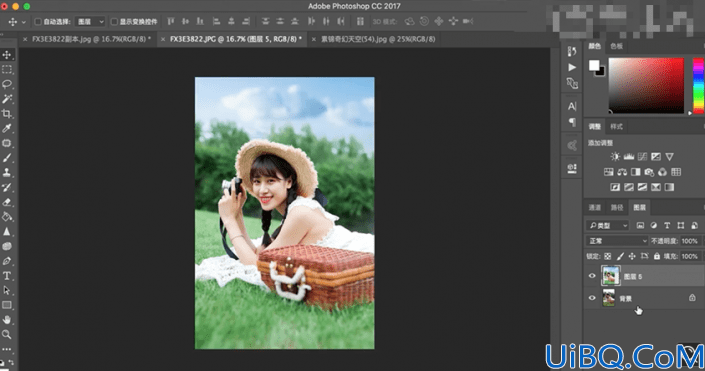Switch to 紫锦奇幻天空(54).jpg document tab
The height and width of the screenshot is (371, 705).
(378, 39)
